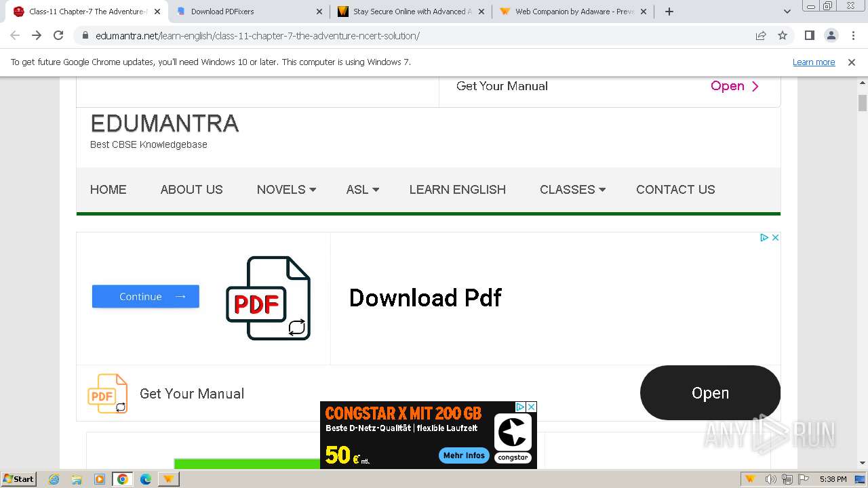
Task: Dismiss the Chrome update info bar
Action: [852, 62]
